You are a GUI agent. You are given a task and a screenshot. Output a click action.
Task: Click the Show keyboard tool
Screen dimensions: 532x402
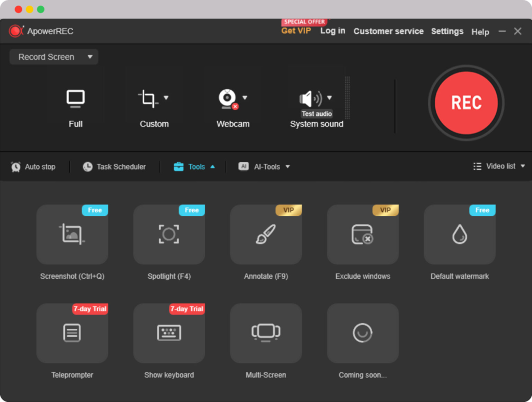(169, 333)
